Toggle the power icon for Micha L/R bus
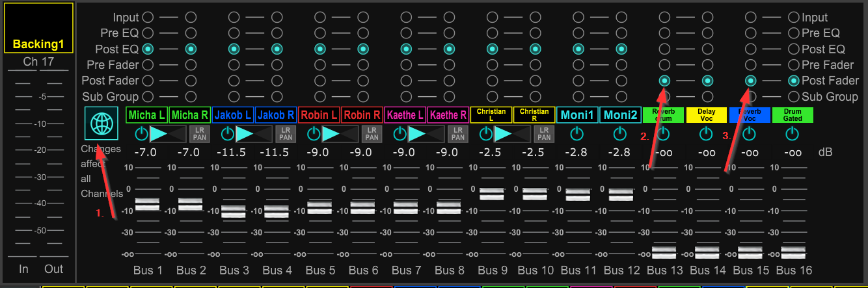 [141, 134]
